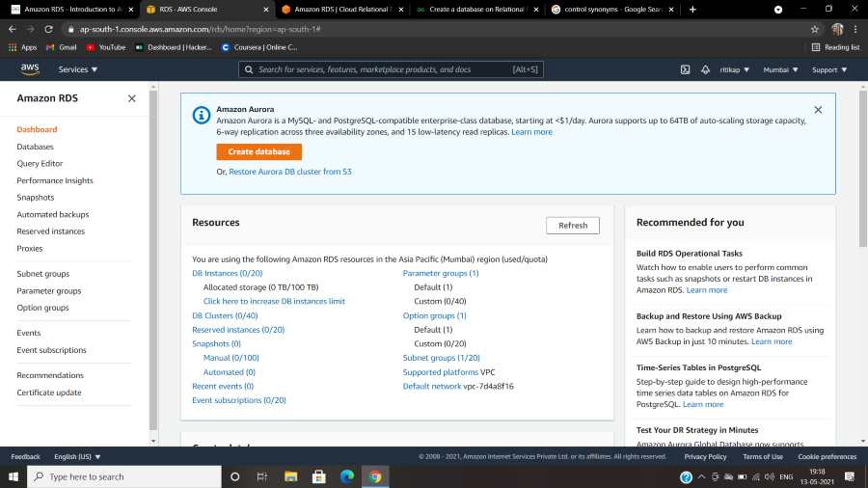Screen dimensions: 868x488
Task: Click Learn more under Build RDS Operational Tasks
Action: pos(707,290)
